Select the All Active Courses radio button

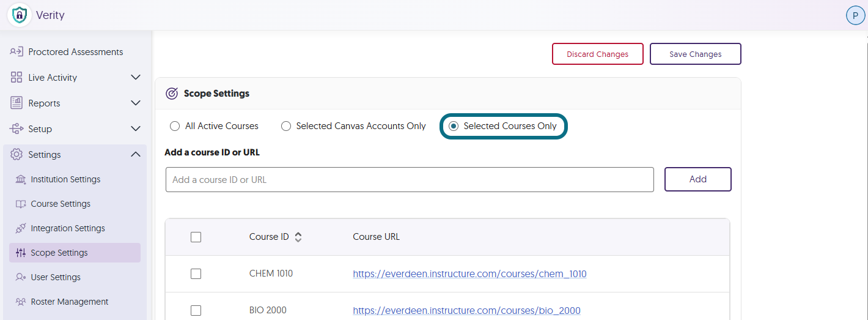[x=175, y=126]
